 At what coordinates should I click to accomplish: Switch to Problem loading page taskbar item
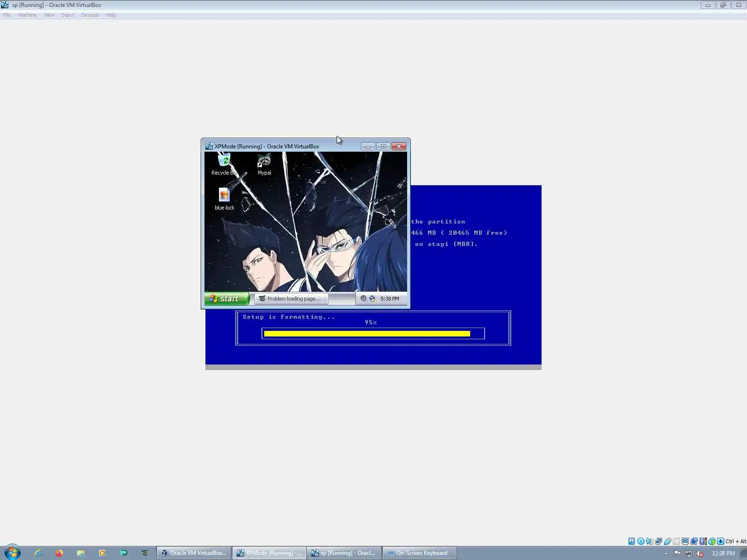[x=291, y=299]
